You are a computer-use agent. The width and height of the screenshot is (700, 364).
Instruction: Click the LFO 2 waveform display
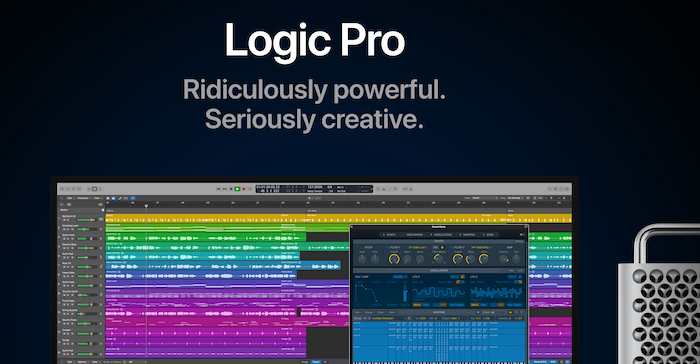438,292
